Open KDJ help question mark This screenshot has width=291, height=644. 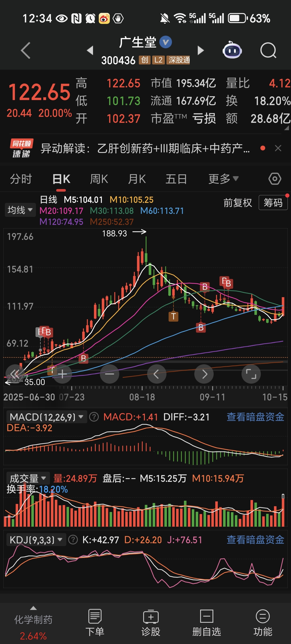(x=73, y=540)
